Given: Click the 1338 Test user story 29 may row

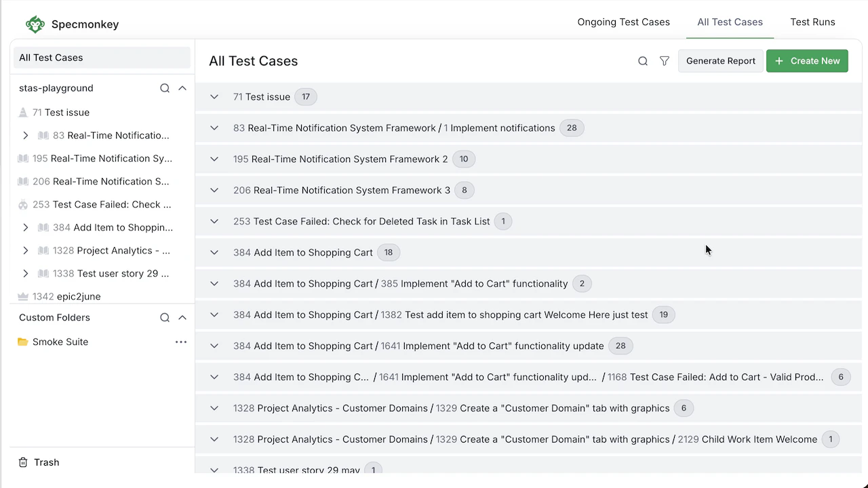Looking at the screenshot, I should [528, 467].
